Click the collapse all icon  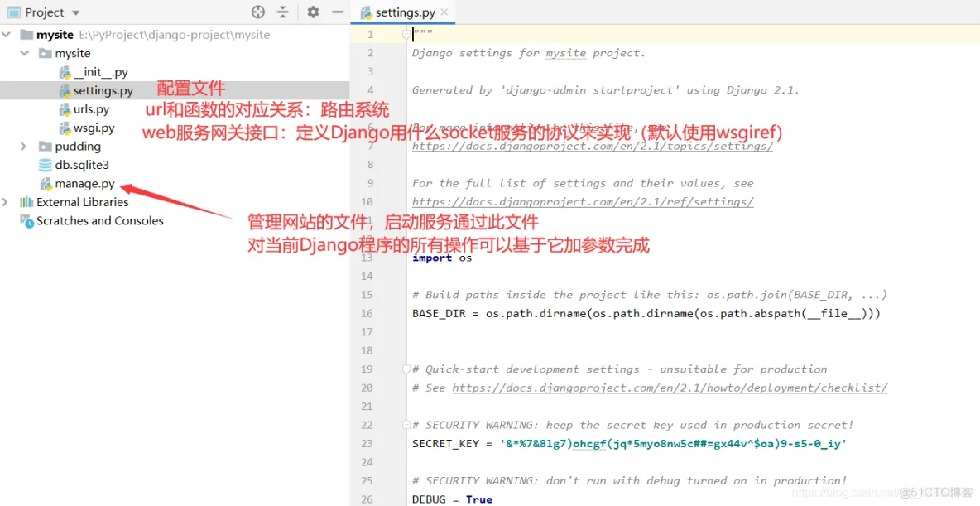click(283, 12)
